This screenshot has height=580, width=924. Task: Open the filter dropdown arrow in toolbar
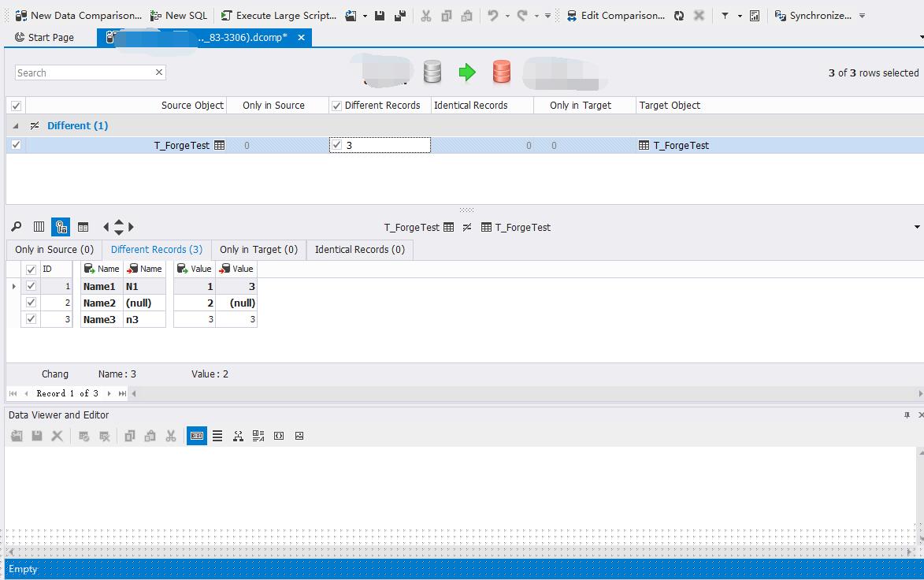point(740,16)
